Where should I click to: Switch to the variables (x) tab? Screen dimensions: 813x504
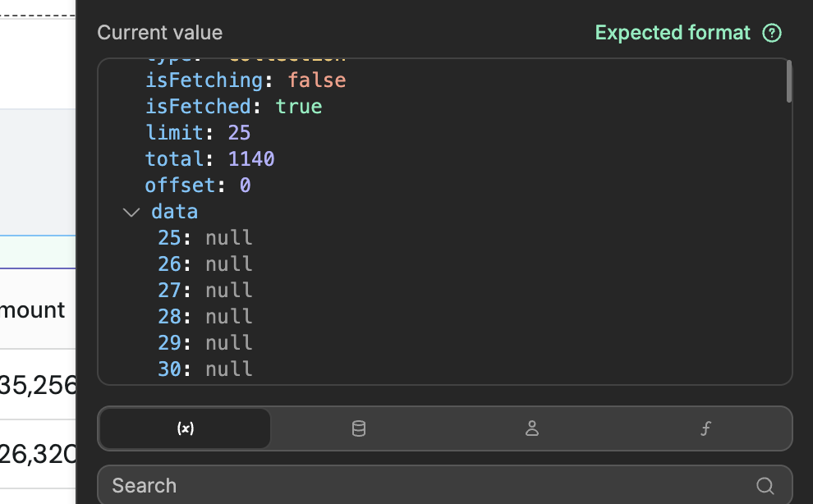tap(186, 428)
